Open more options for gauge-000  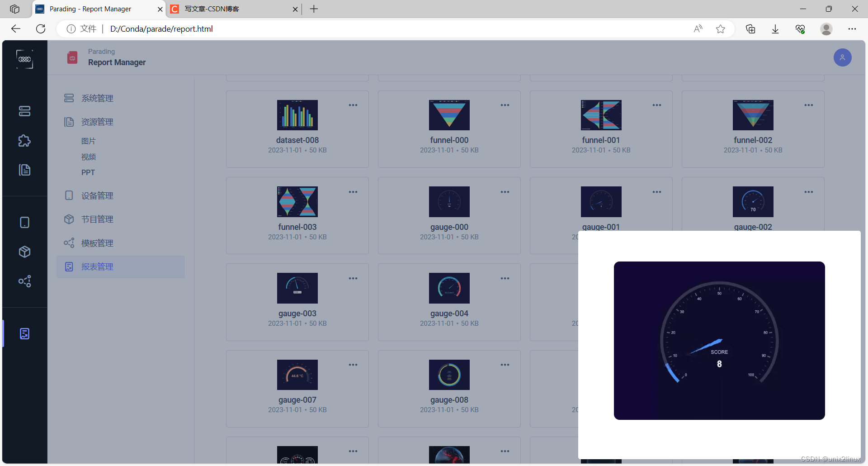click(505, 192)
